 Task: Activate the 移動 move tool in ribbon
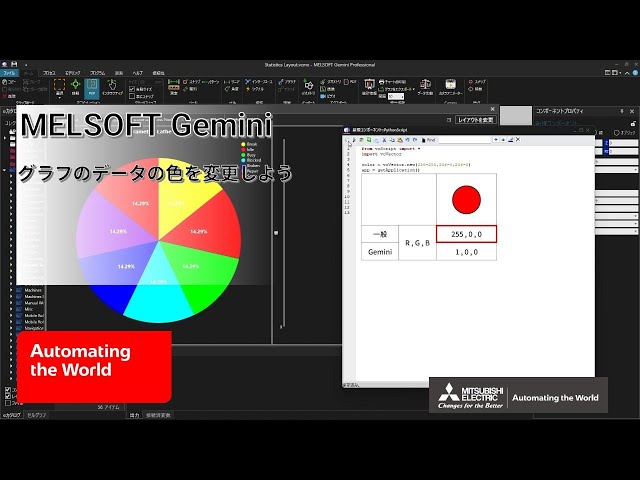[76, 87]
